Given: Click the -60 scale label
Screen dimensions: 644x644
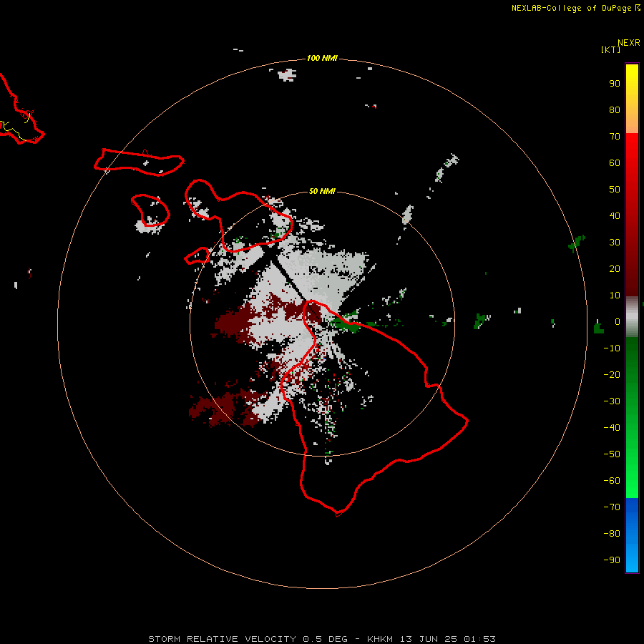Looking at the screenshot, I should 612,481.
